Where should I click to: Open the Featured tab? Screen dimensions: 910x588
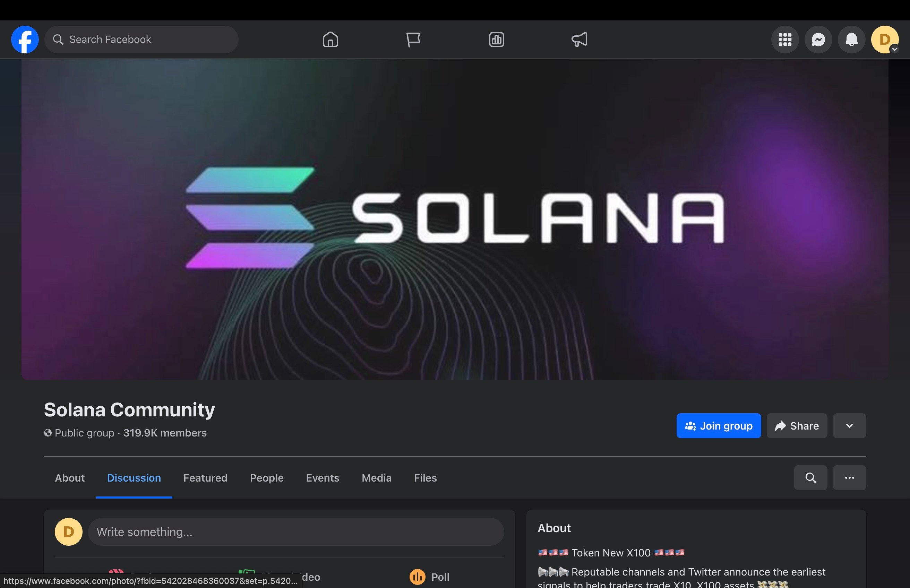205,478
